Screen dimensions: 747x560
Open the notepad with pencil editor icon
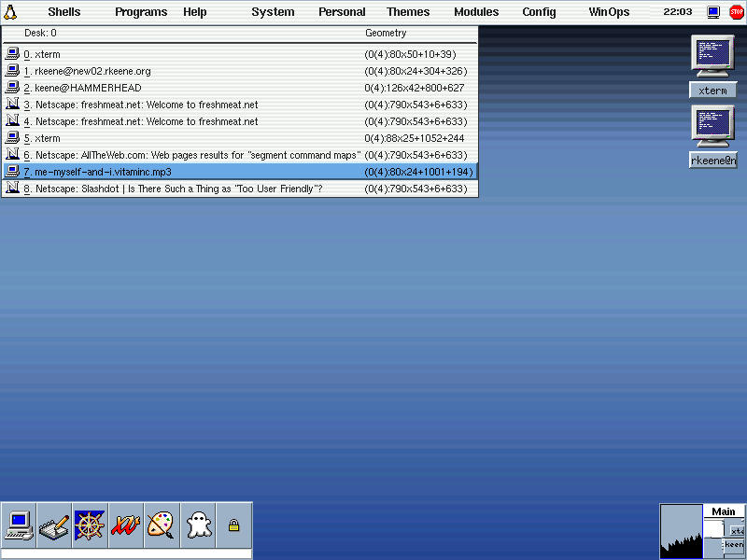(x=54, y=525)
